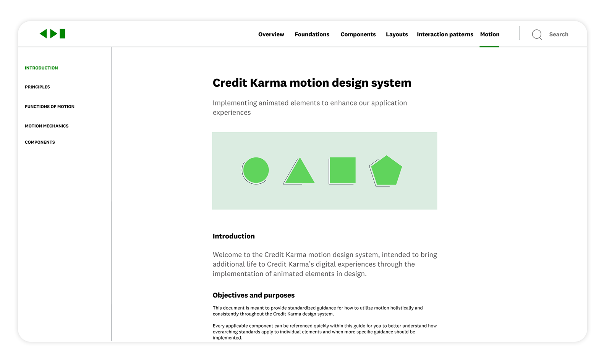The width and height of the screenshot is (604, 364).
Task: Click the green circle shape
Action: coord(256,170)
